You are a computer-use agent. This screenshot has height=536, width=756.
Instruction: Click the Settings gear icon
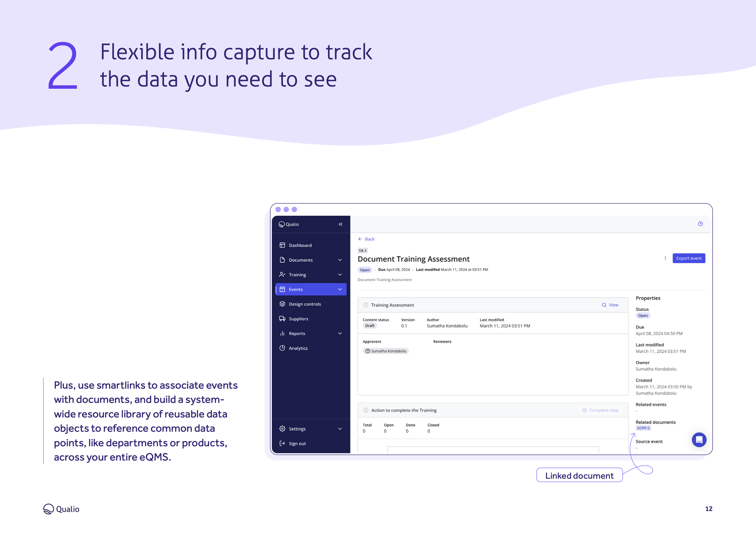click(x=282, y=429)
